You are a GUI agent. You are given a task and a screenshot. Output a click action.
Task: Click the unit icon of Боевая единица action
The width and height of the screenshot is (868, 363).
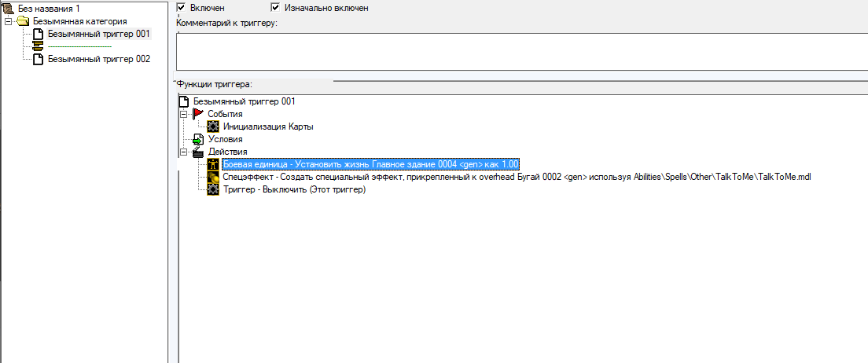coord(213,164)
